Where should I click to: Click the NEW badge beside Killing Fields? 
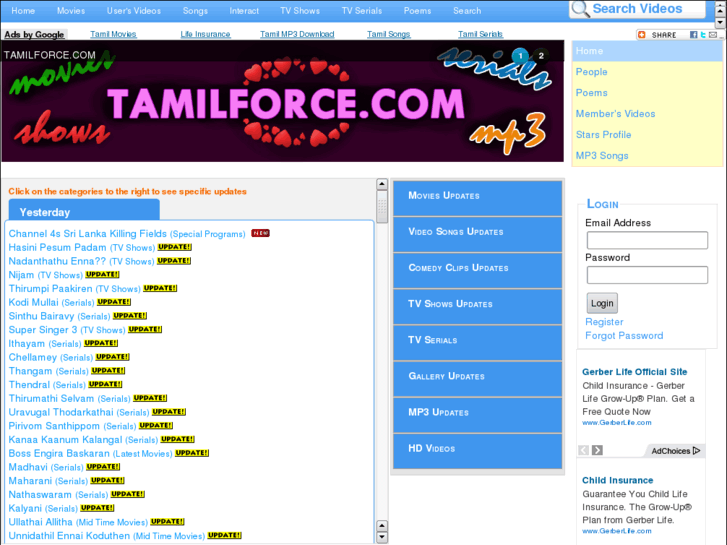[x=261, y=233]
